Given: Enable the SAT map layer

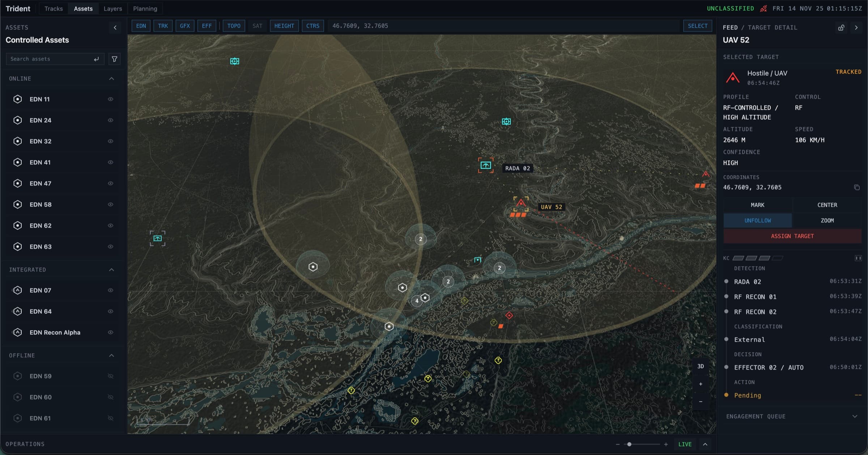Looking at the screenshot, I should (x=258, y=26).
